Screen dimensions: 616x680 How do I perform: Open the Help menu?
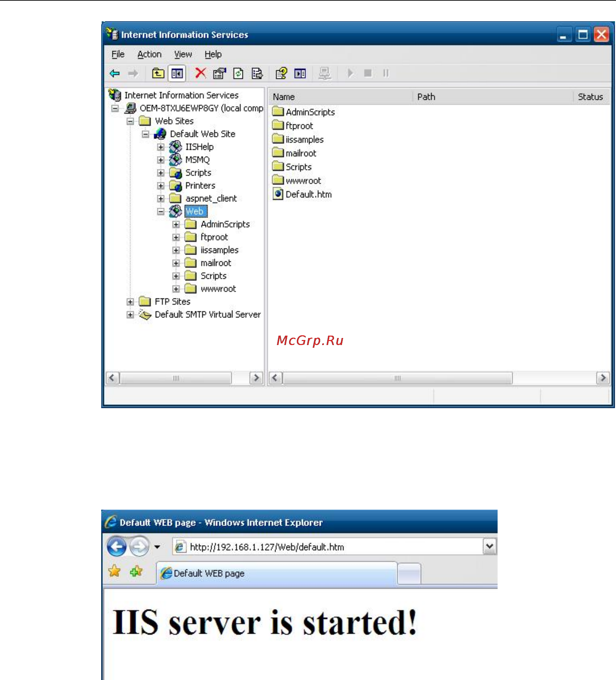213,54
